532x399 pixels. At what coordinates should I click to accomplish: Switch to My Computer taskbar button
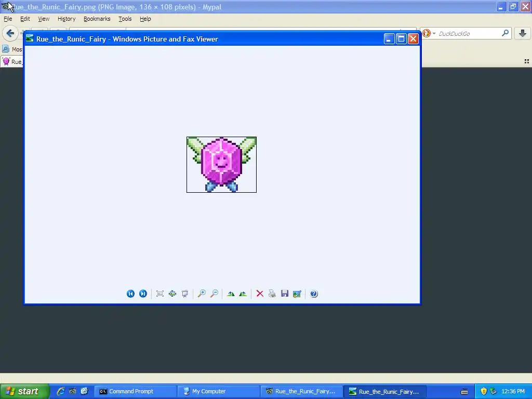point(219,391)
